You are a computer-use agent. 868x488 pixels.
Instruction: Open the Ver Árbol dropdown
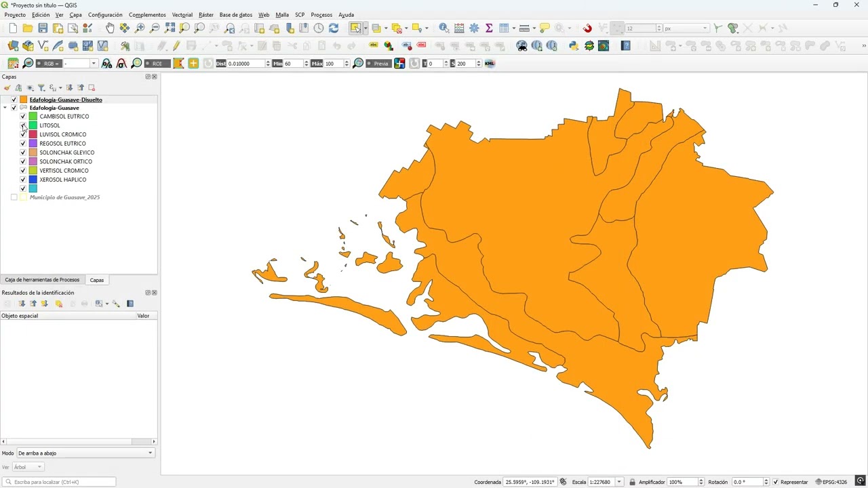(28, 467)
